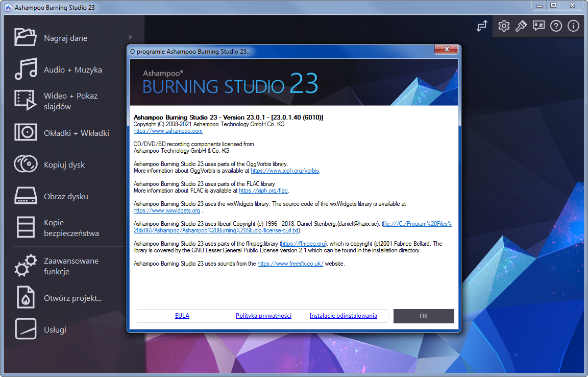Open the Polityka prywatności link
The image size is (588, 377).
[x=263, y=316]
